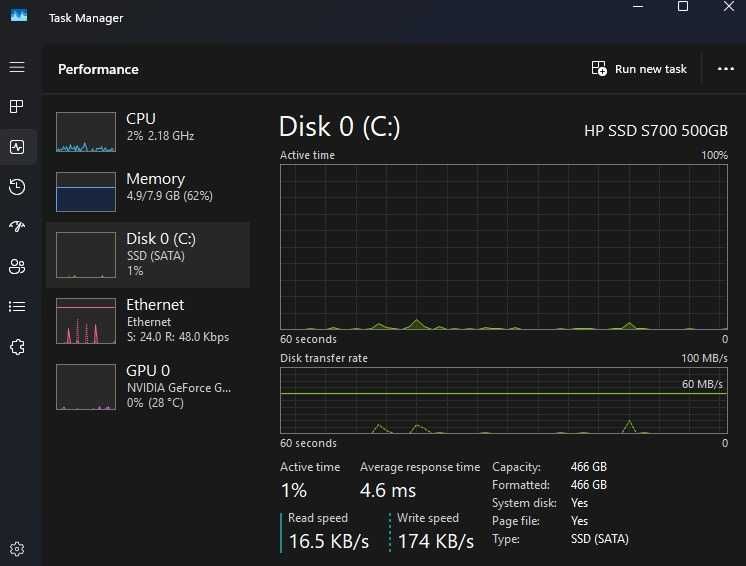Screen dimensions: 746x566
Task: Expand the hamburger navigation menu
Action: click(x=17, y=67)
